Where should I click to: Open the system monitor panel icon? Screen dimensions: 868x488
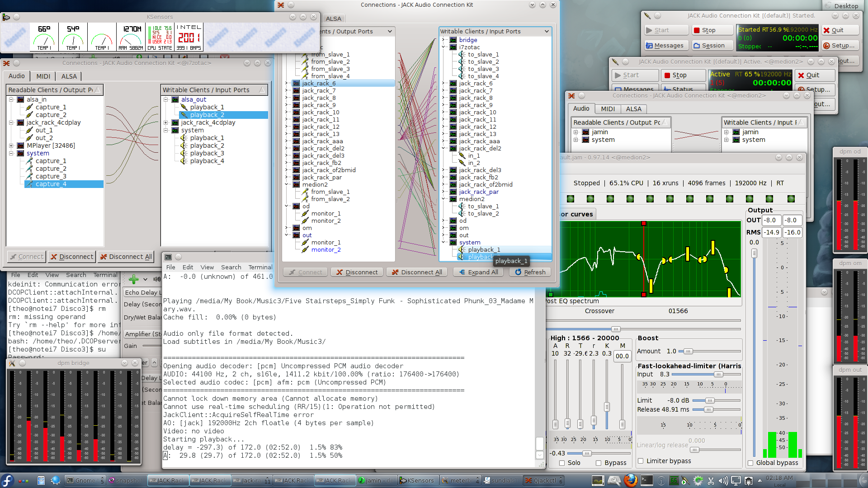point(598,481)
